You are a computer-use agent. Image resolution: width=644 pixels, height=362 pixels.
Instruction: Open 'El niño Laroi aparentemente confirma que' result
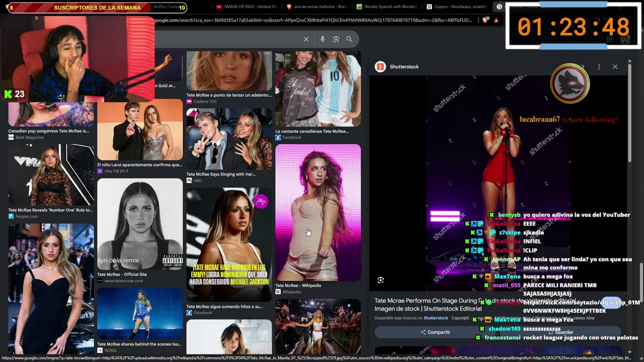point(139,165)
